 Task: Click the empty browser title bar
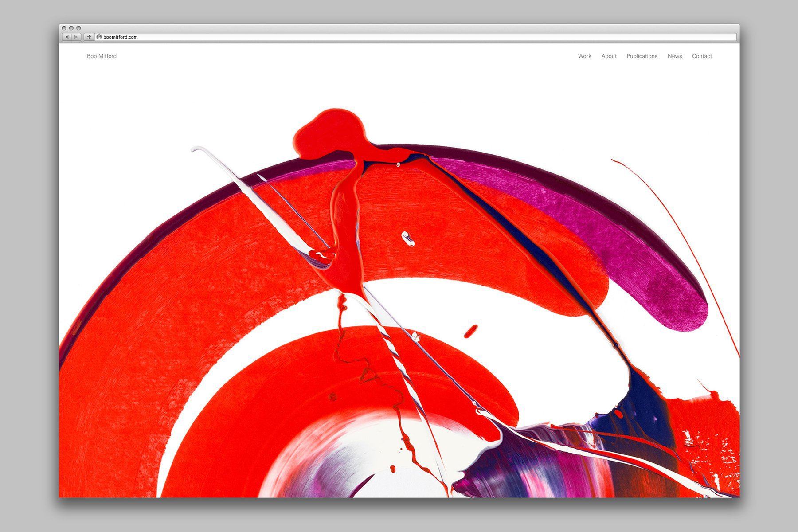coord(399,28)
